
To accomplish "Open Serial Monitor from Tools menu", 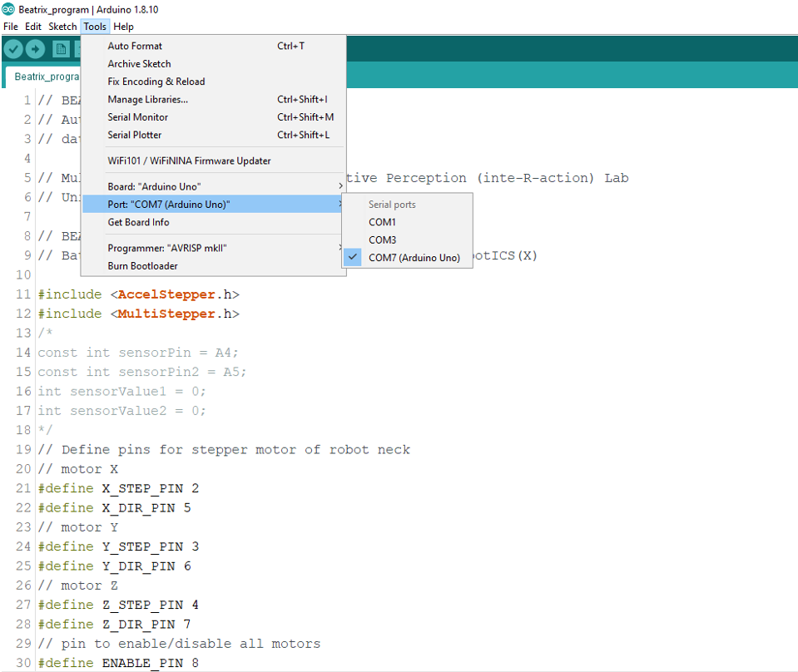I will (x=137, y=117).
